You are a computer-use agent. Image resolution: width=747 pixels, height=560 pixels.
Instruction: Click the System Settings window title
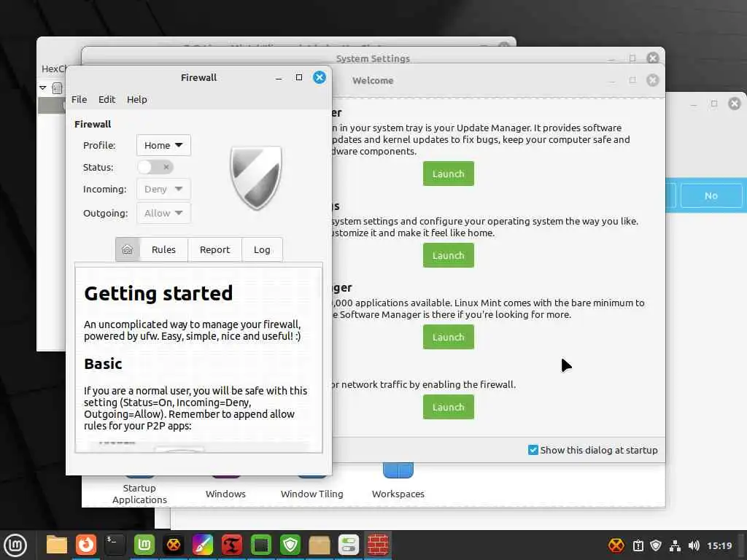pyautogui.click(x=373, y=58)
